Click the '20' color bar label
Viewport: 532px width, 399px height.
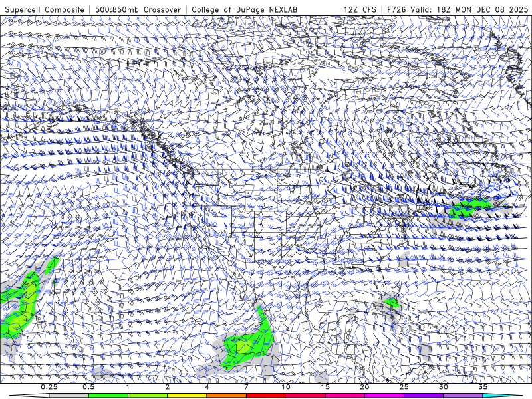coord(364,387)
